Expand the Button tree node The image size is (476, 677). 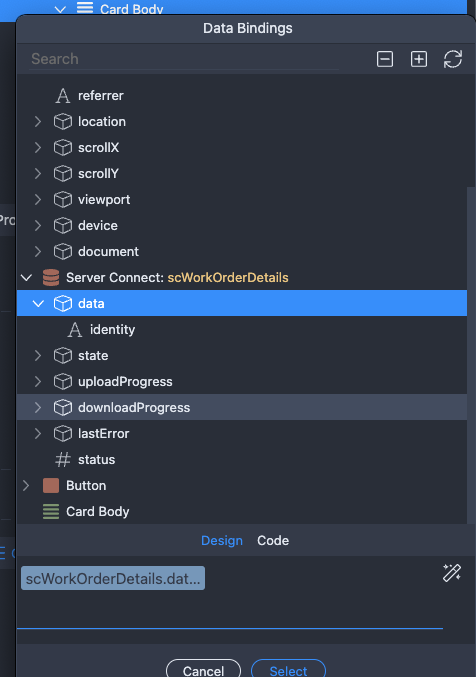(x=26, y=485)
